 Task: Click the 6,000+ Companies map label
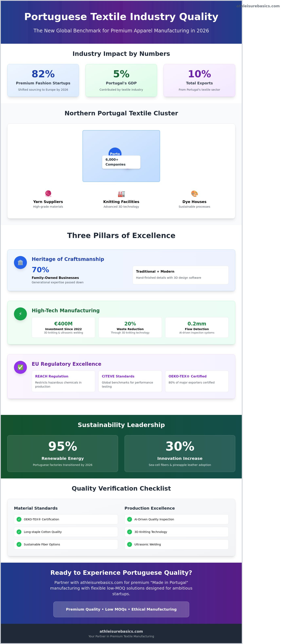pos(121,162)
